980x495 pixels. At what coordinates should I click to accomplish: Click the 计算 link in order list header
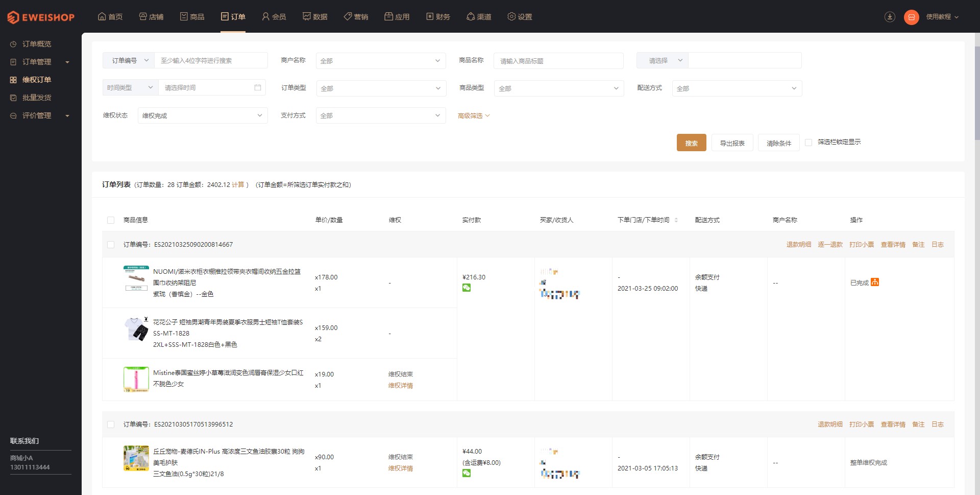[238, 185]
